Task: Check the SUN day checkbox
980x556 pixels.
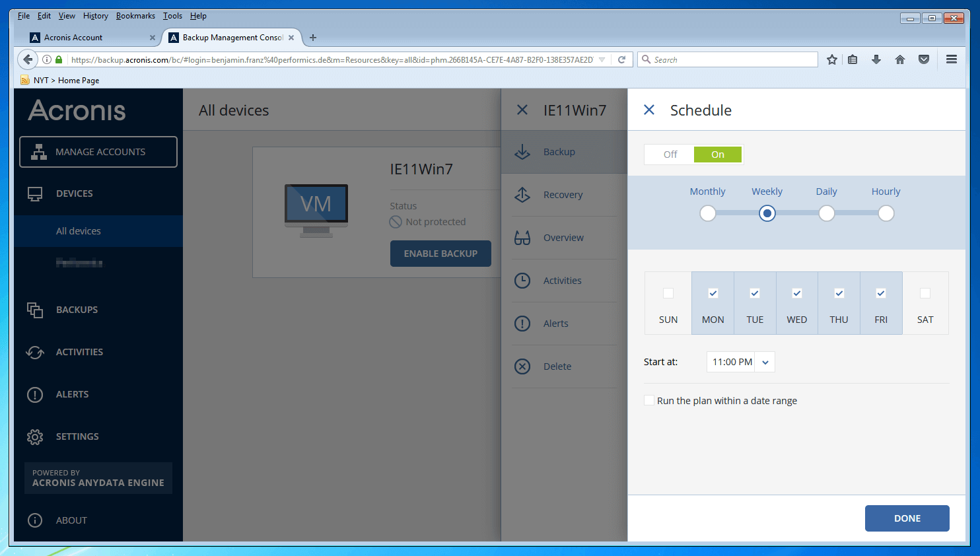Action: coord(668,293)
